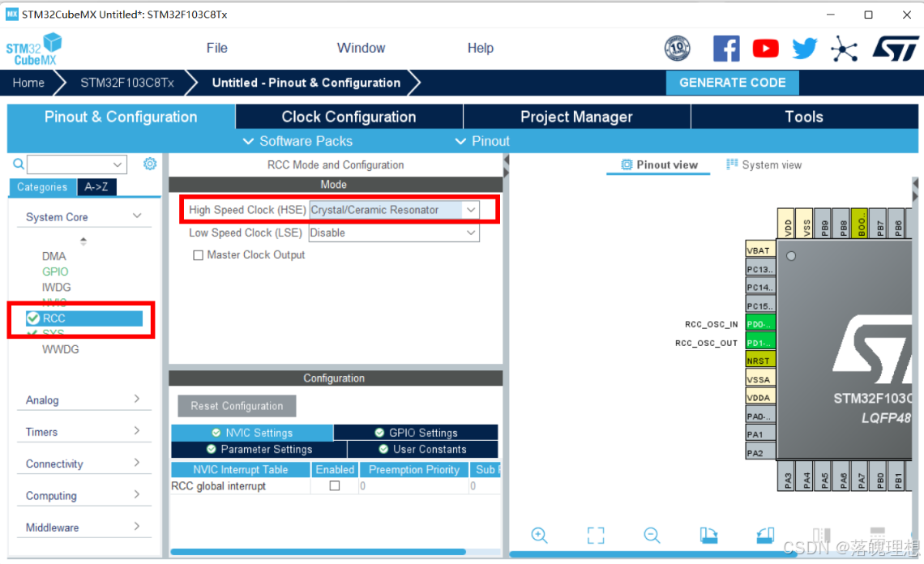
Task: Select GPIO in the System Core list
Action: tap(55, 271)
